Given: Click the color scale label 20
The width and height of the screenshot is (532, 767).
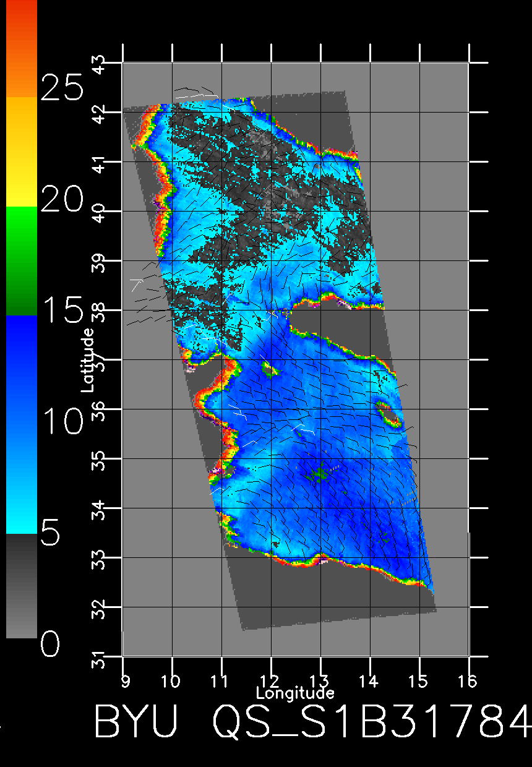Looking at the screenshot, I should (61, 199).
